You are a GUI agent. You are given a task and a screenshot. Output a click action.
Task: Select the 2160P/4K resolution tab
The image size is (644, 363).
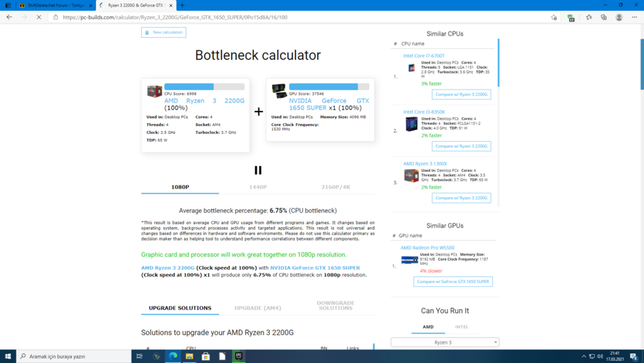pos(336,187)
